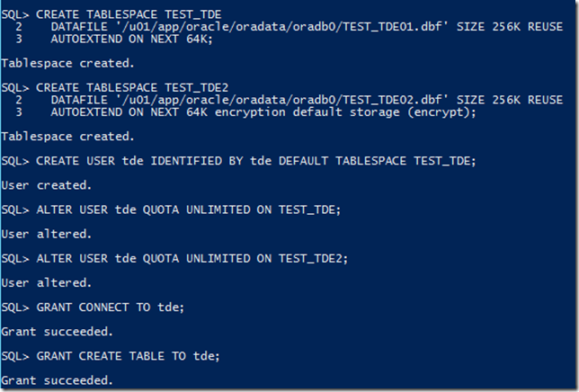Click the 'User created.' output line
Viewport: 579px width, 392px height.
(x=47, y=185)
